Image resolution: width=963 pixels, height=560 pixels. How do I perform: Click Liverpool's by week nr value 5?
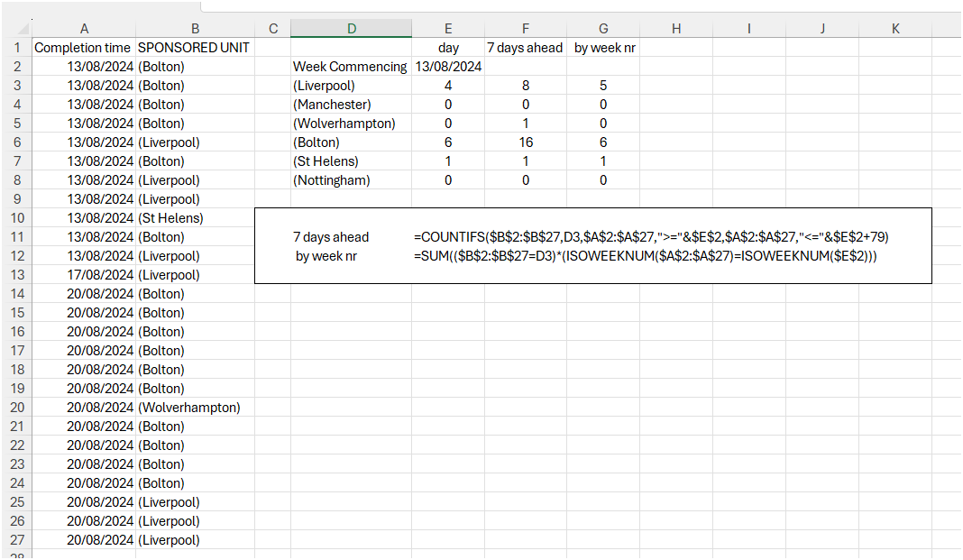603,86
